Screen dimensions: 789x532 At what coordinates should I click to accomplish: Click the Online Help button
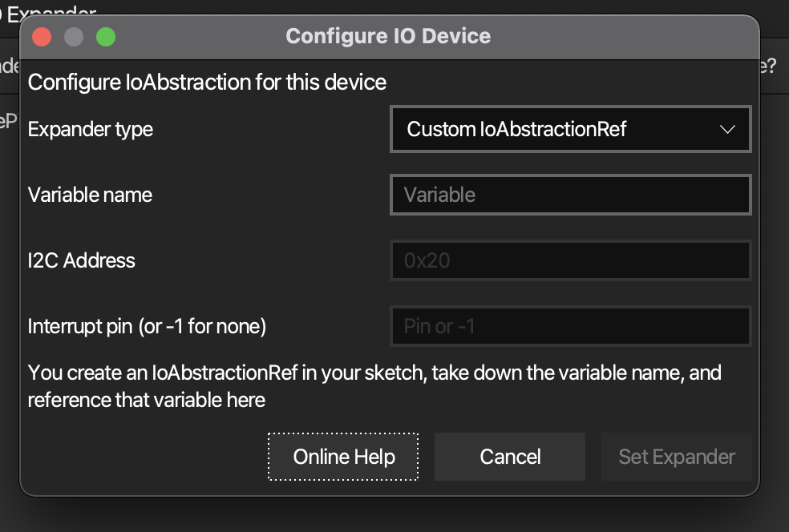point(342,456)
